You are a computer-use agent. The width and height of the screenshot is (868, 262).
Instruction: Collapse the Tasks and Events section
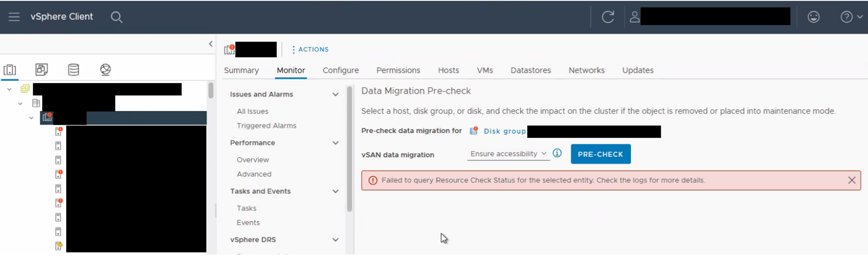[x=335, y=191]
